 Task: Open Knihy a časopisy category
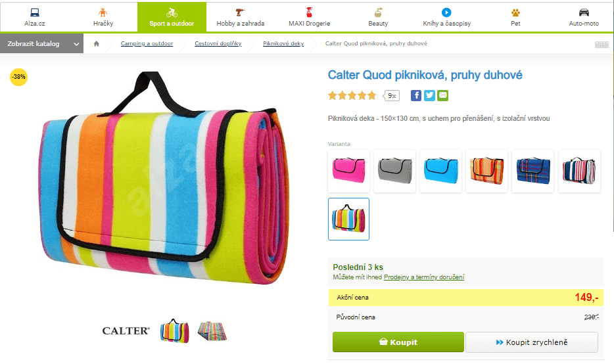coord(446,17)
